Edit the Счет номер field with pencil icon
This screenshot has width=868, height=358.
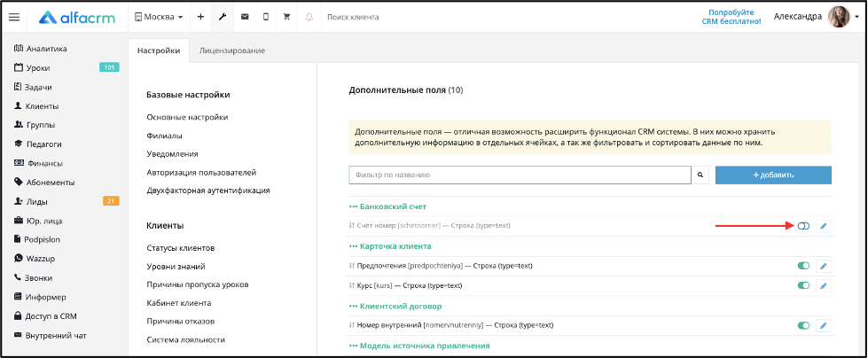(823, 226)
